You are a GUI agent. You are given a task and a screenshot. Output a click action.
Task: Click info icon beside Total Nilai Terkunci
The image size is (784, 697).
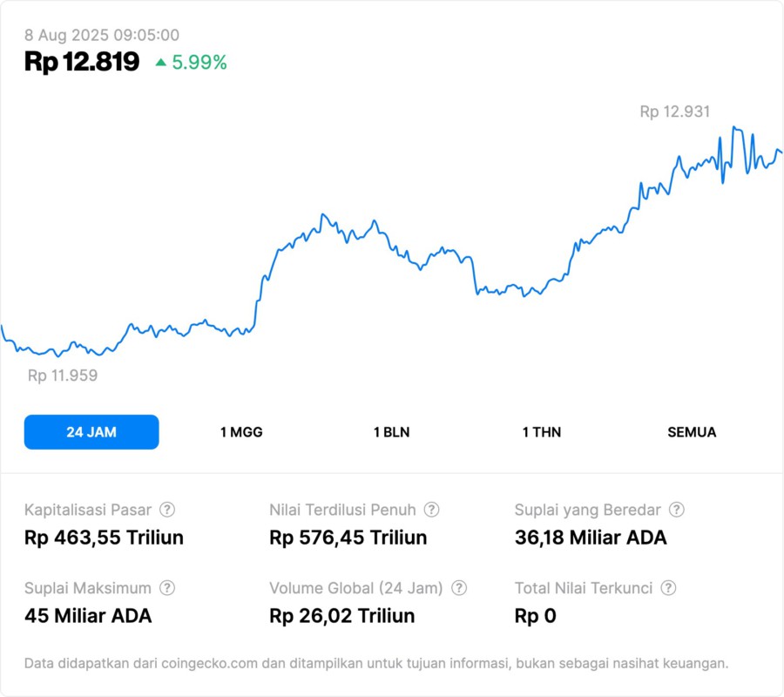click(668, 588)
